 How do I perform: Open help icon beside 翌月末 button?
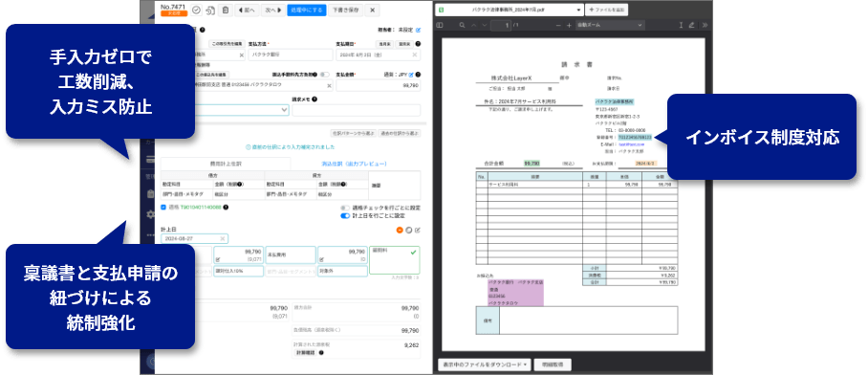[418, 43]
